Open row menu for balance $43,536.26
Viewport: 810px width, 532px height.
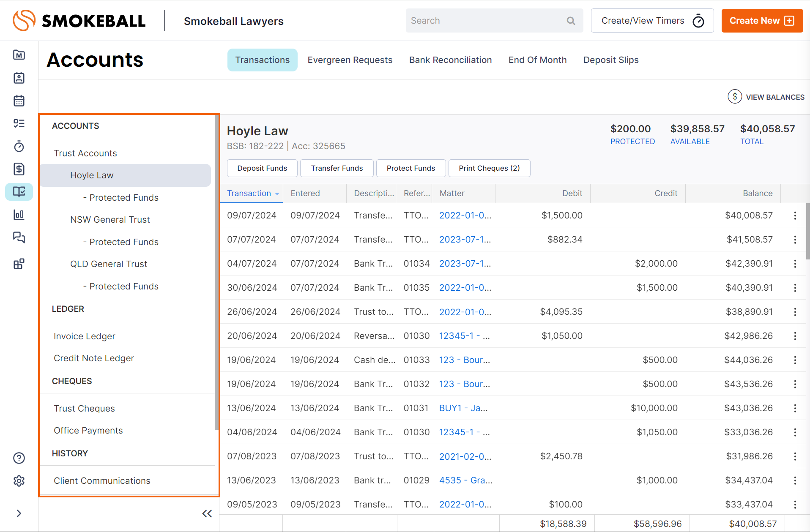coord(795,384)
